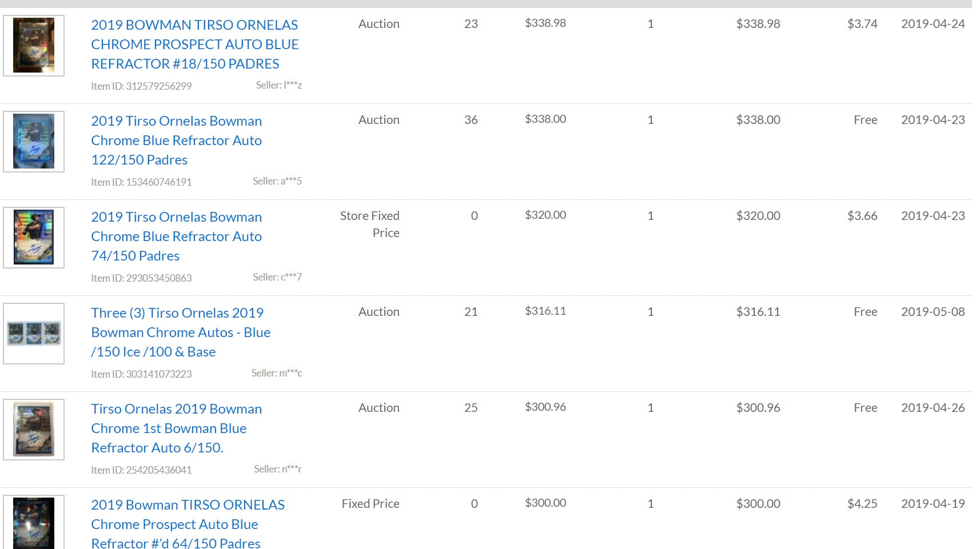The width and height of the screenshot is (980, 549).
Task: Click thumbnail of the #18/150 Padres card
Action: (x=34, y=45)
